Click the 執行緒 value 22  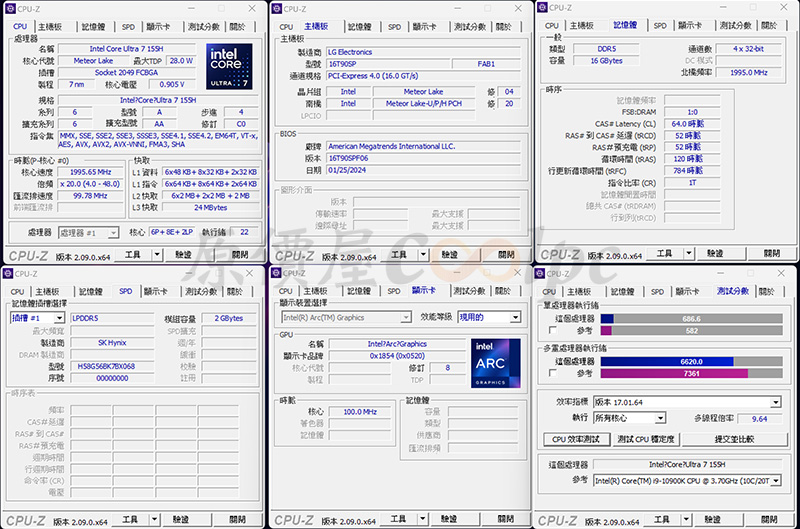pos(244,232)
